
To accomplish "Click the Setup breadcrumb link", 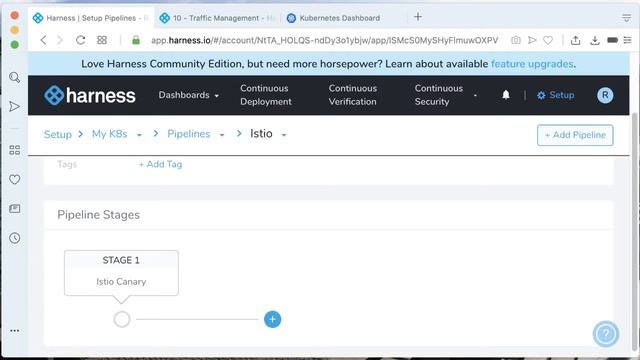I will 58,134.
